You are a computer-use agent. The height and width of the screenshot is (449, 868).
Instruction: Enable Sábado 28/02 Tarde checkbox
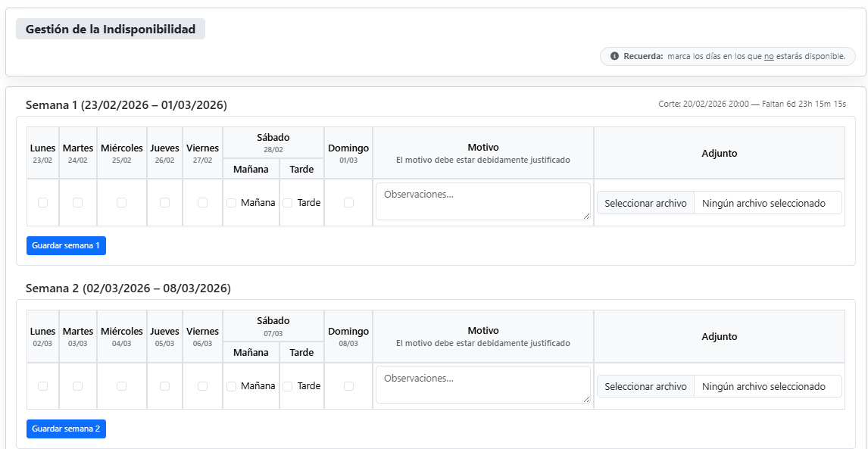(x=288, y=202)
